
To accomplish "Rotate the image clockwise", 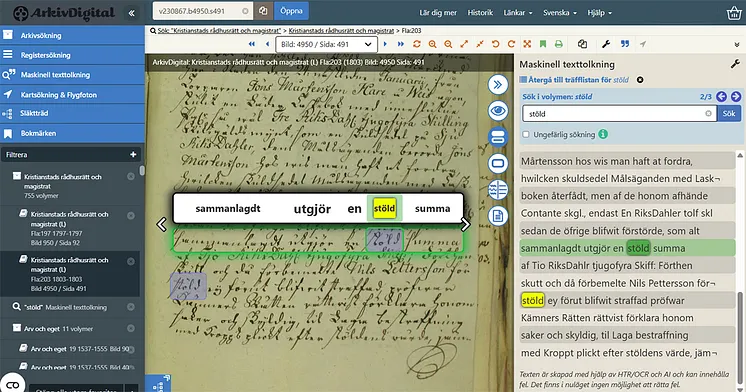I will [x=511, y=44].
